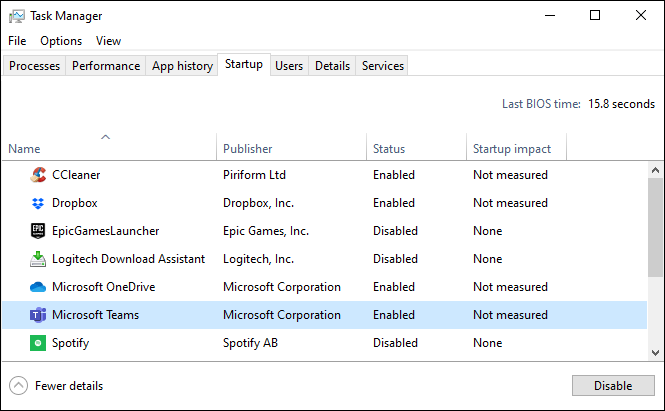Click the Epic Games, Inc. publisher cell
The image size is (665, 411).
pyautogui.click(x=266, y=231)
